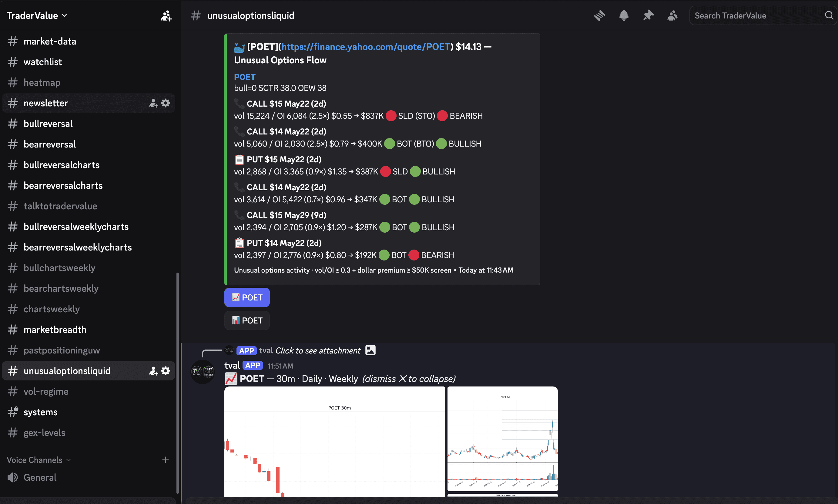The image size is (838, 504).
Task: Open the locked systems channel
Action: point(89,412)
